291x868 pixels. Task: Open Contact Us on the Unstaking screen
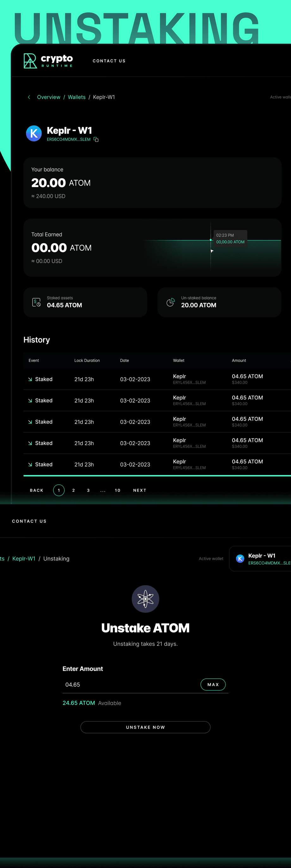[x=29, y=521]
